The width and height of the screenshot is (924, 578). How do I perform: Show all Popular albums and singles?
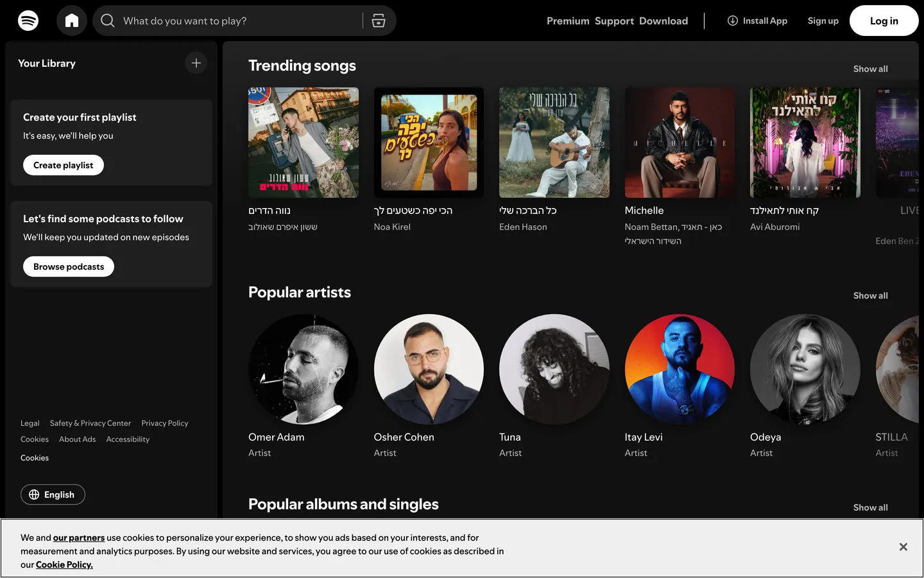pos(871,507)
